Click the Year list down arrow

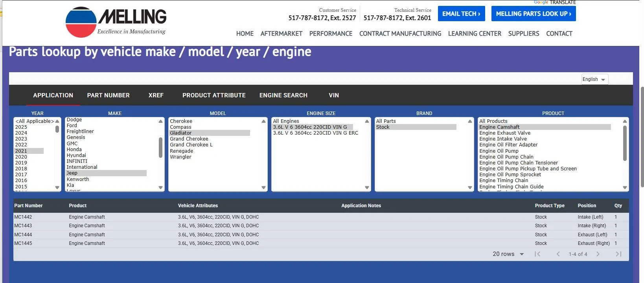pyautogui.click(x=57, y=188)
